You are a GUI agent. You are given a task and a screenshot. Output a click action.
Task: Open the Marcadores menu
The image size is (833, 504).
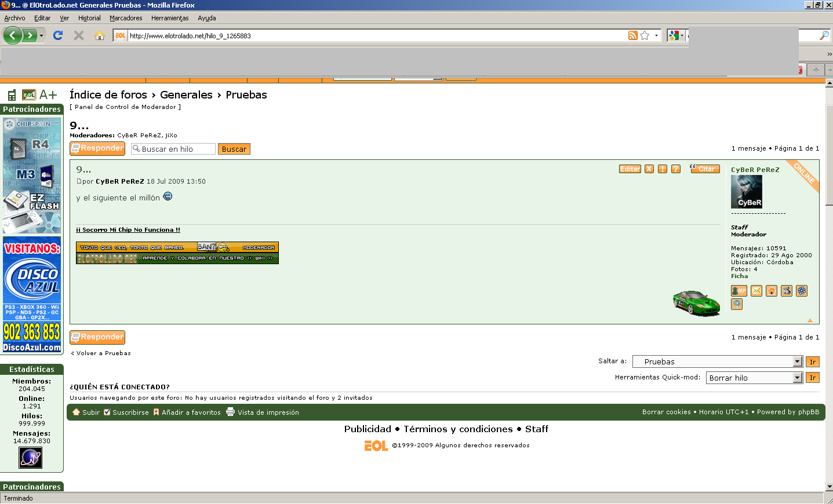pos(126,18)
